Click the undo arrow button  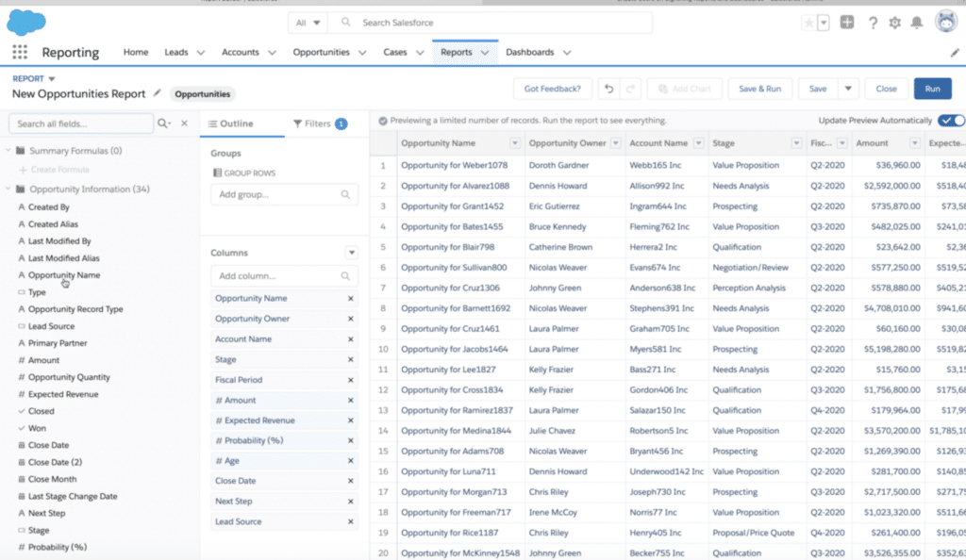click(608, 89)
